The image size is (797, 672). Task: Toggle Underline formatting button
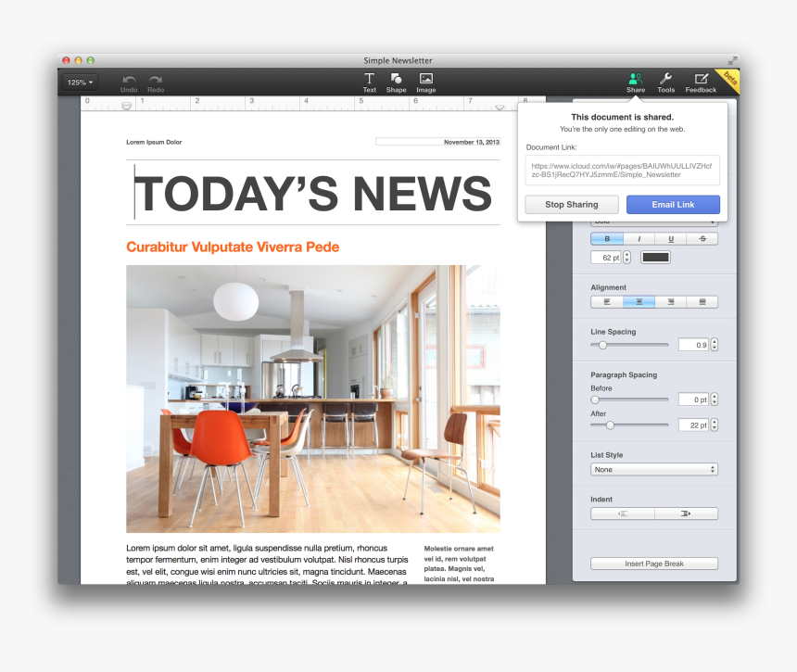(670, 239)
